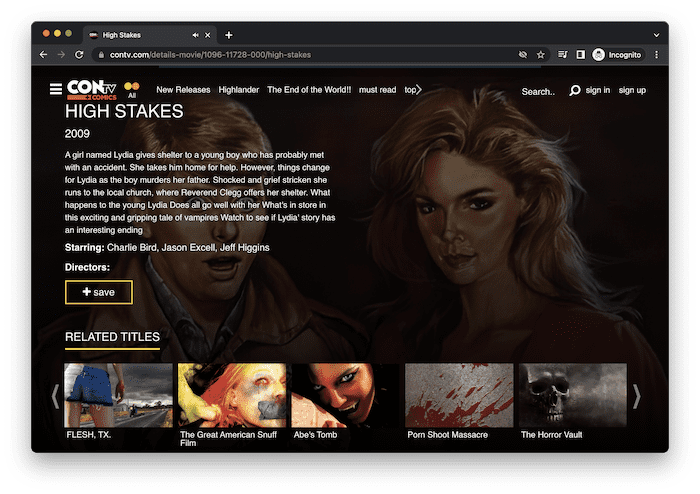The height and width of the screenshot is (494, 700).
Task: Click the 'RELATED TITLES' heading
Action: pos(112,337)
